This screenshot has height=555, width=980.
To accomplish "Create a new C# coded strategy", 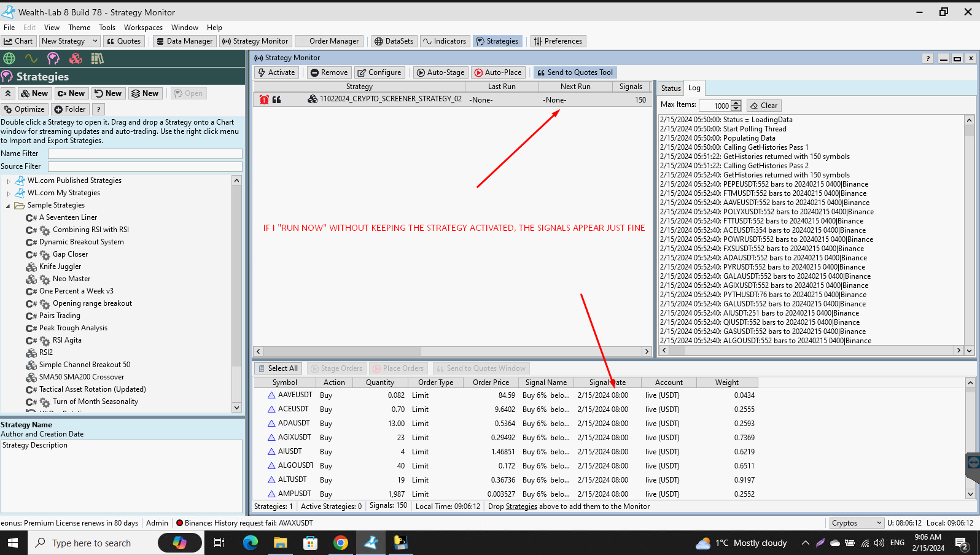I will point(71,93).
